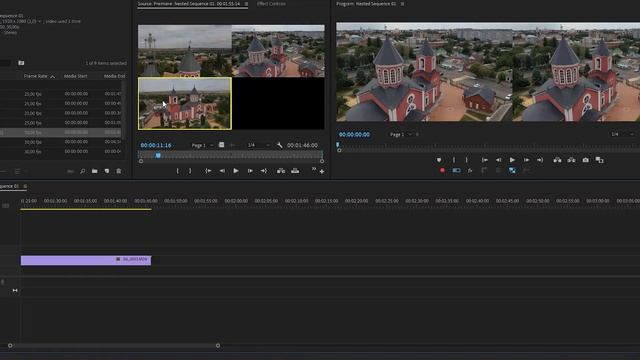Open Source monitor button editor plus icon

click(x=322, y=172)
